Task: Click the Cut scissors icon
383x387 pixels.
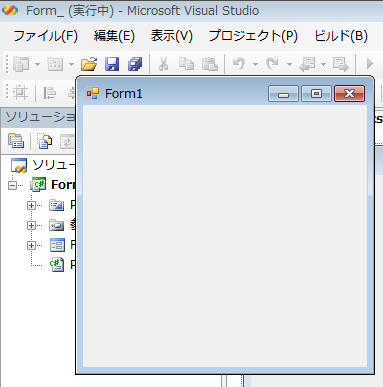Action: 163,64
